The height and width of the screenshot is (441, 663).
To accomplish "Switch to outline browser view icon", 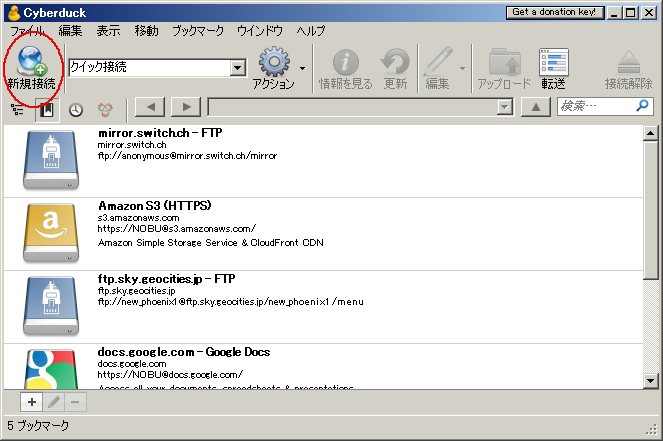I will [17, 110].
